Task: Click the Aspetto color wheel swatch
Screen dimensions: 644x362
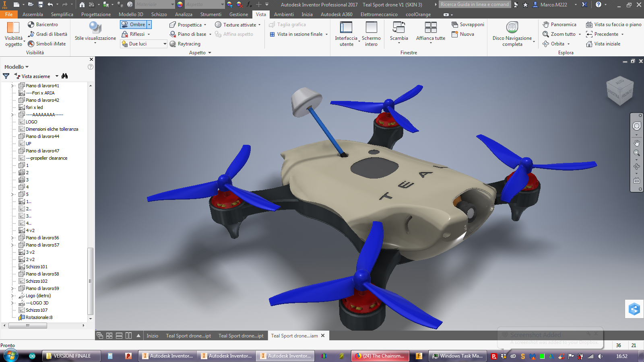Action: (180, 4)
